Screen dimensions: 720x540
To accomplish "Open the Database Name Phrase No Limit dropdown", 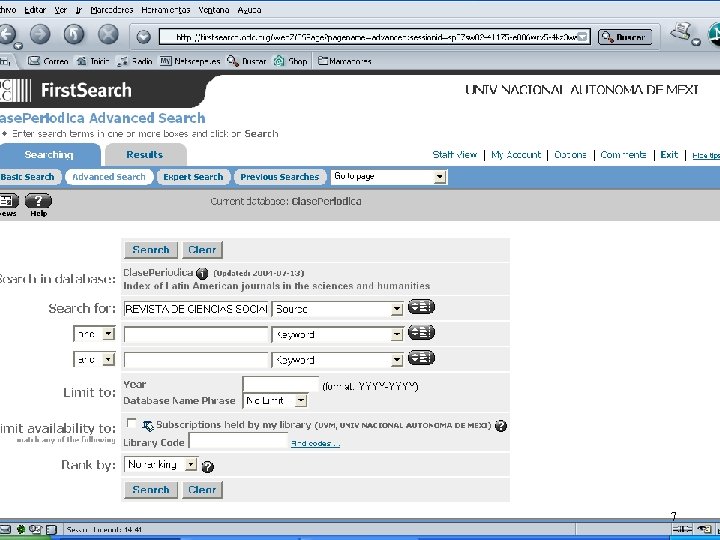I will (x=275, y=401).
